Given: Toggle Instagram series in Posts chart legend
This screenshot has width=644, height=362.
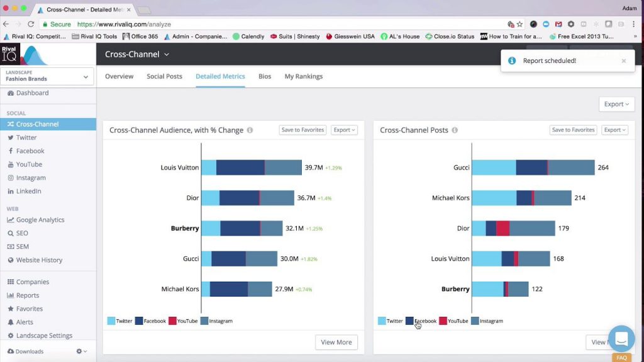Looking at the screenshot, I should tap(487, 321).
